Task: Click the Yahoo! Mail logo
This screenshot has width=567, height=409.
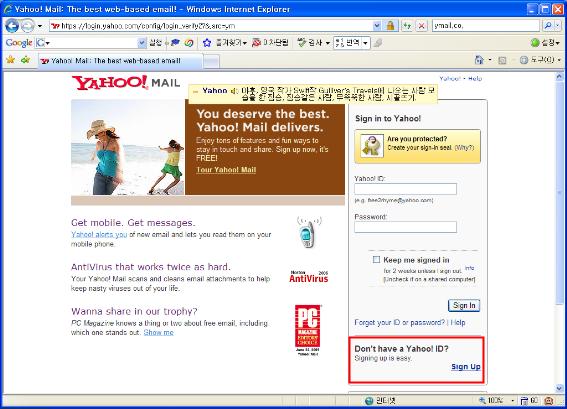Action: pos(126,83)
